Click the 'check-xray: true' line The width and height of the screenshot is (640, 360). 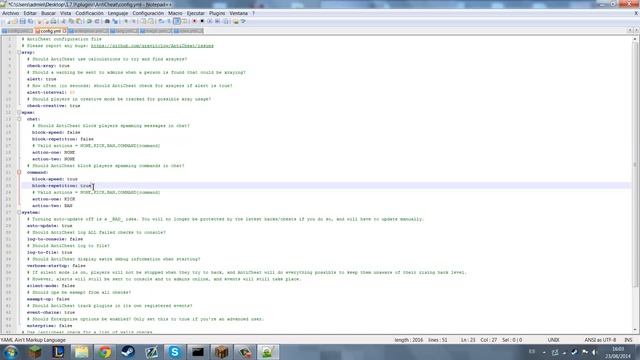pos(48,66)
